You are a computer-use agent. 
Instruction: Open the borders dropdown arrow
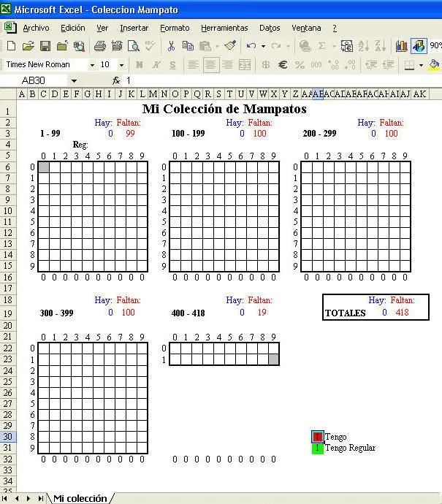coord(421,65)
